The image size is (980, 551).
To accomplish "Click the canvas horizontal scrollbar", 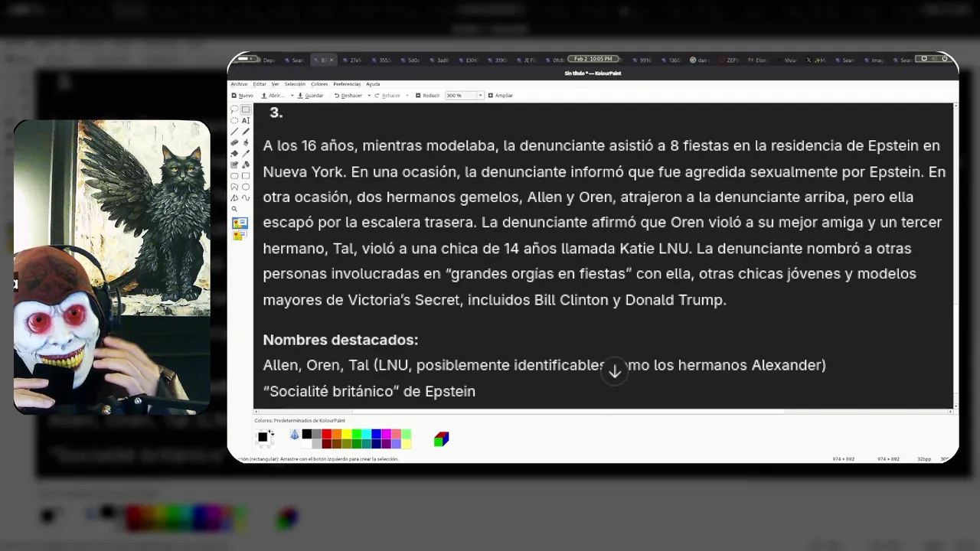I will 602,412.
